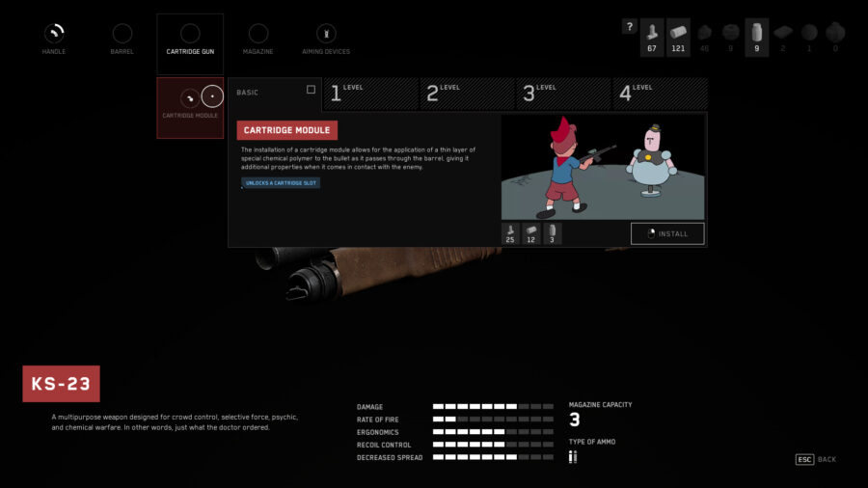Click the cartoon shooter preview image

point(603,167)
